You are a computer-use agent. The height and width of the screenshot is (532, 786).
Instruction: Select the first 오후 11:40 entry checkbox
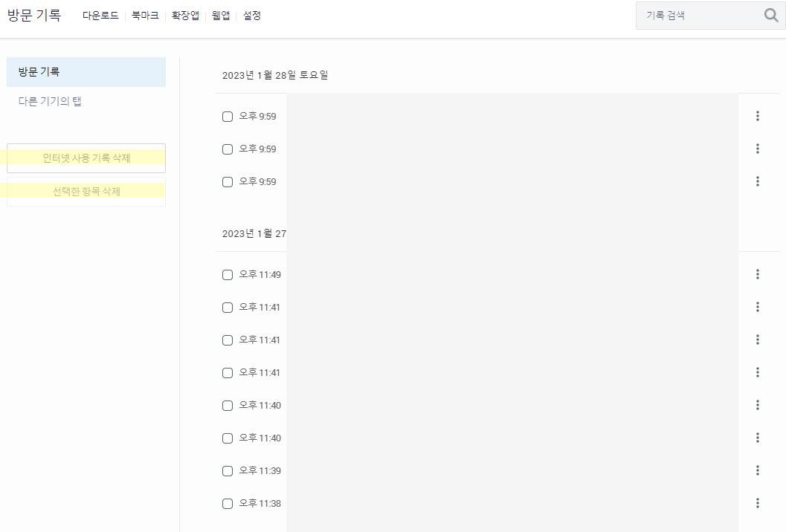228,406
